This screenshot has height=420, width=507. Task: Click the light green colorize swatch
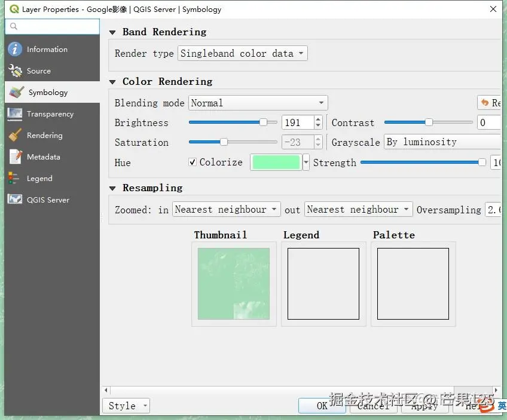coord(276,162)
